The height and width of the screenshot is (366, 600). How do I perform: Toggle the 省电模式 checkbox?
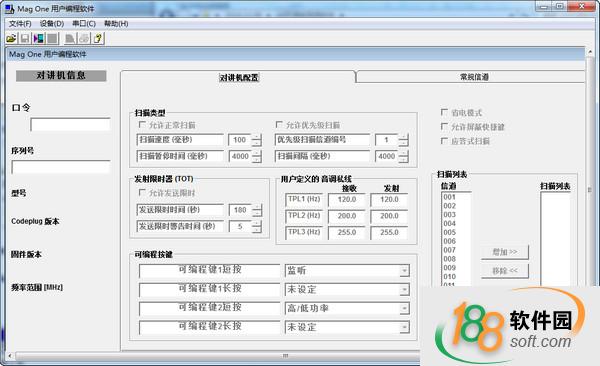[x=444, y=112]
